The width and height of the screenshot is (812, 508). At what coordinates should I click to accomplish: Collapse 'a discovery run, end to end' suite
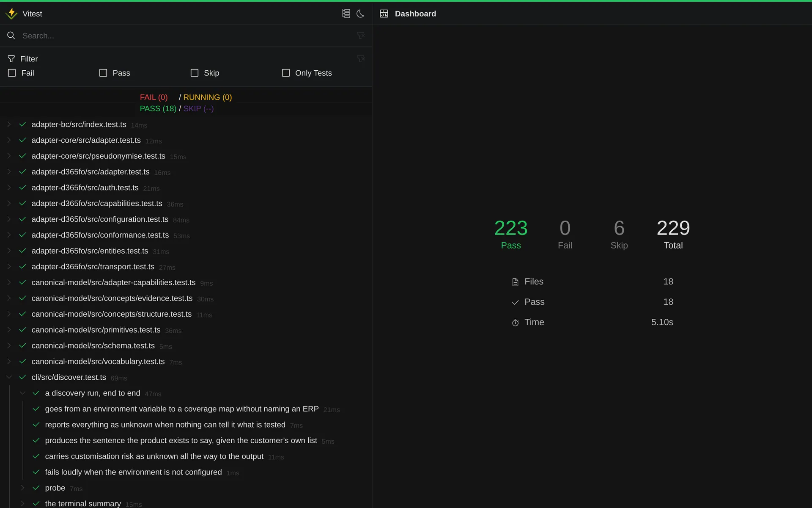[x=23, y=393]
